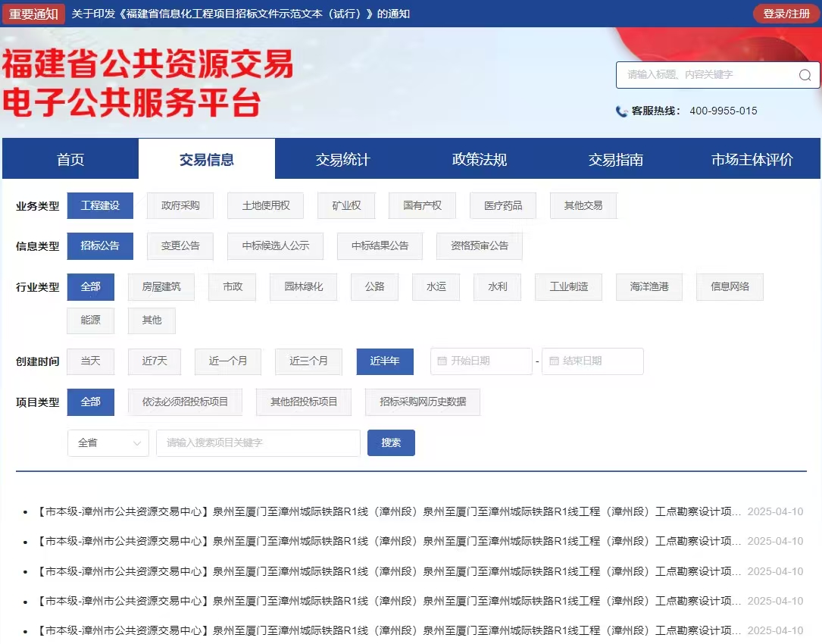Expand the 全省 region dropdown
The width and height of the screenshot is (822, 644).
(108, 442)
